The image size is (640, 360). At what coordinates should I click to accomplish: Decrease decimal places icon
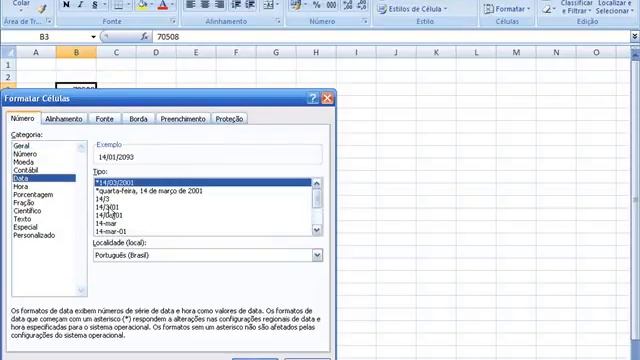[362, 4]
